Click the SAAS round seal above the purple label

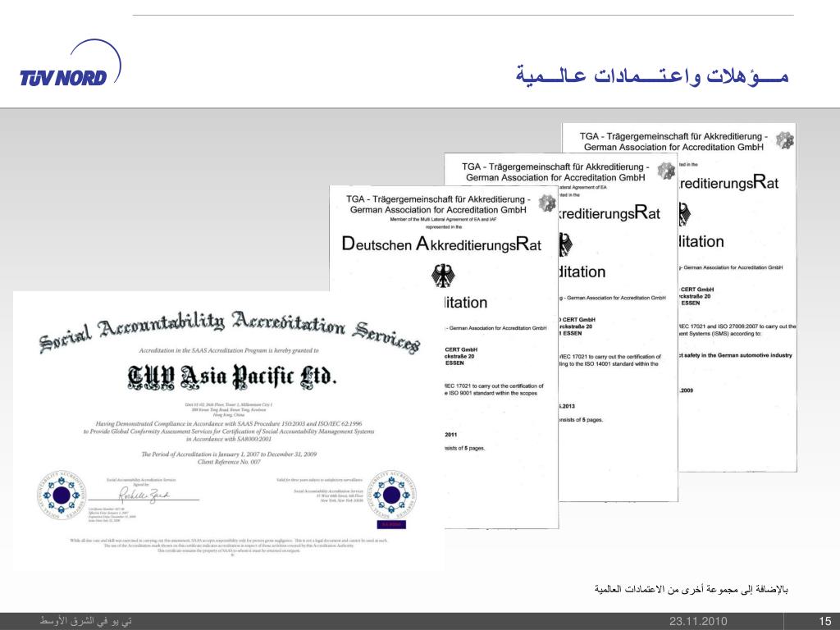tap(391, 495)
